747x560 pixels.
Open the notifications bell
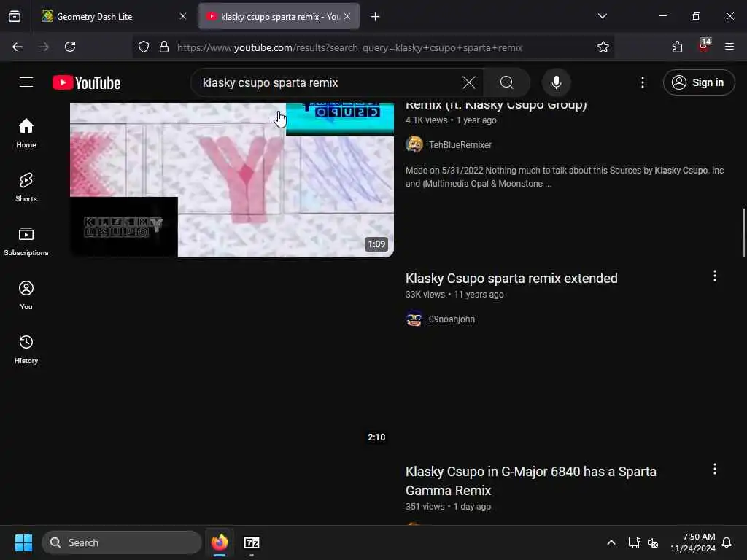click(727, 542)
